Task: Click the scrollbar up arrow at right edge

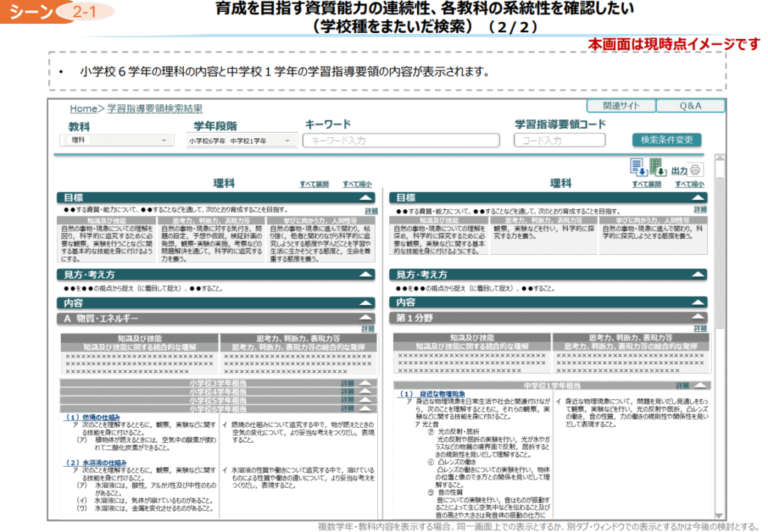Action: [x=720, y=161]
